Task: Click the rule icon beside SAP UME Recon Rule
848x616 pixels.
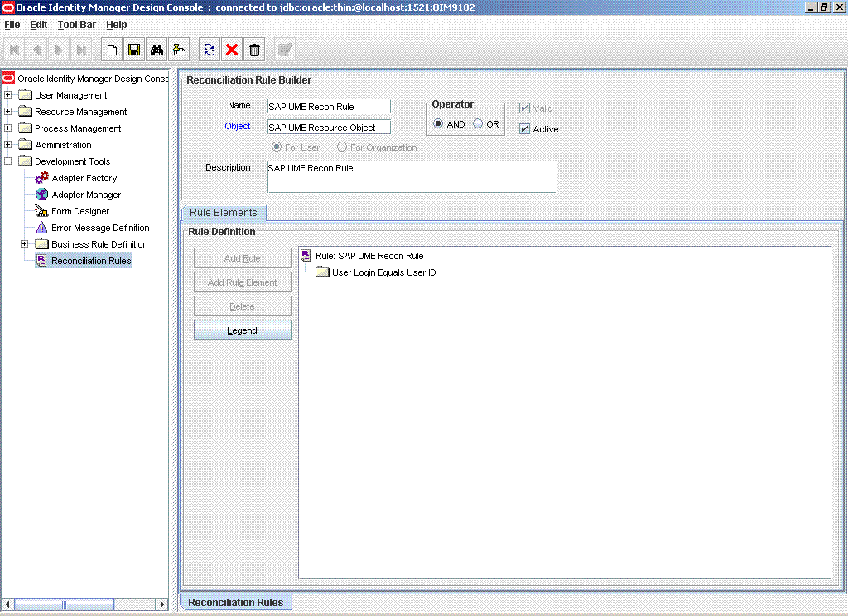Action: [306, 255]
